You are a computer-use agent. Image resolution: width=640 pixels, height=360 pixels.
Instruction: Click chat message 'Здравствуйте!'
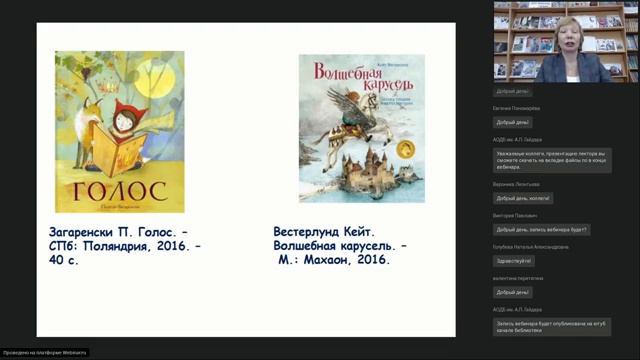513,261
